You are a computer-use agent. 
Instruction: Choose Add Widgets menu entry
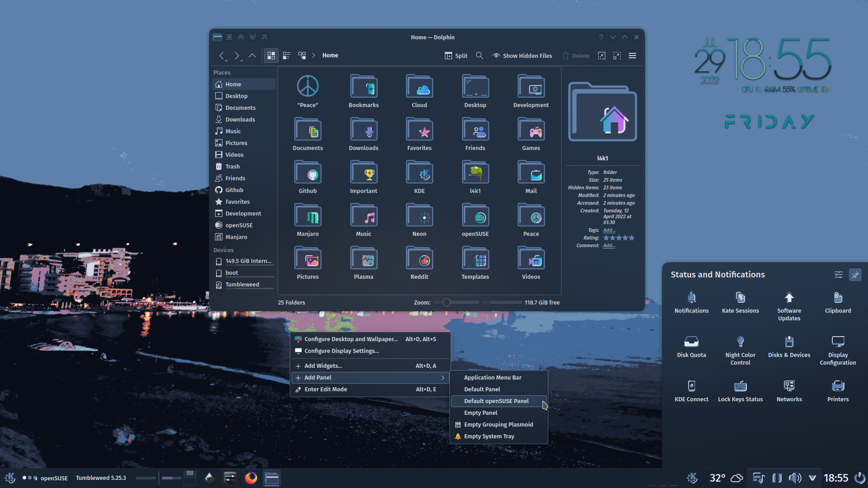pyautogui.click(x=370, y=366)
